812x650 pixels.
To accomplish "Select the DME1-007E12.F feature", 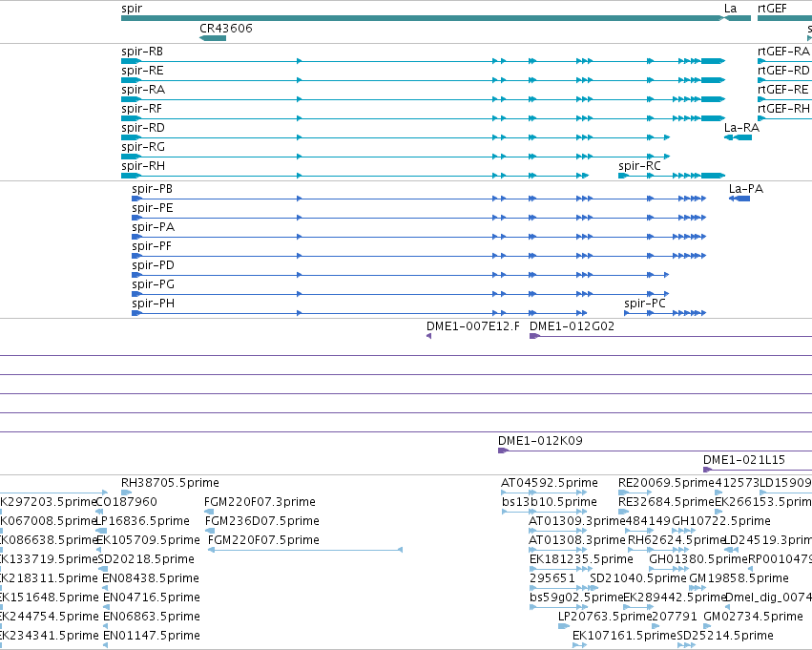I will point(428,336).
